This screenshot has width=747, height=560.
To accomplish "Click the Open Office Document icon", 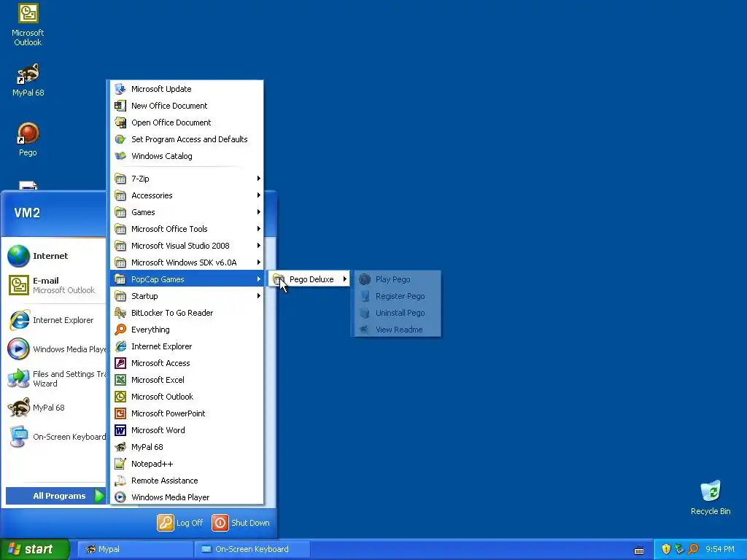I will tap(120, 122).
